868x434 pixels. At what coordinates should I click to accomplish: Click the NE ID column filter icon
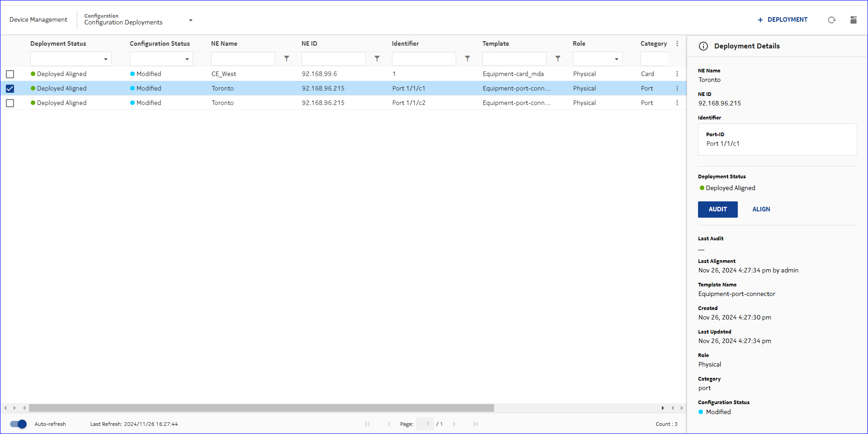coord(377,59)
